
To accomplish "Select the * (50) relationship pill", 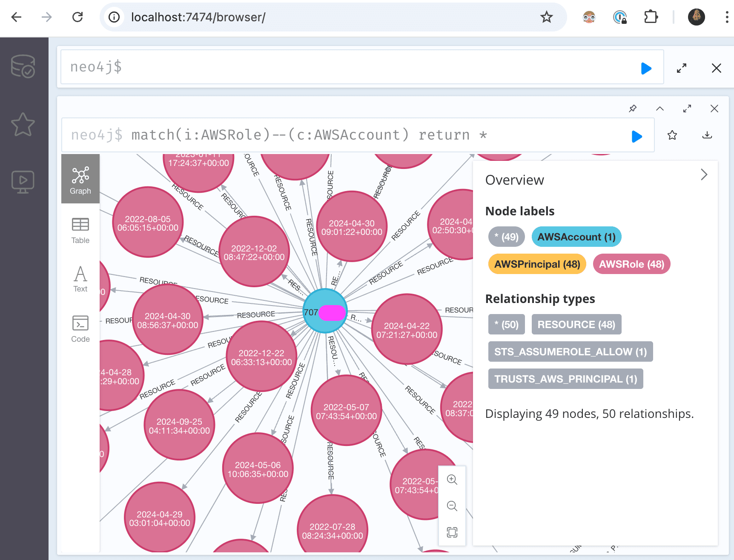I will tap(507, 324).
